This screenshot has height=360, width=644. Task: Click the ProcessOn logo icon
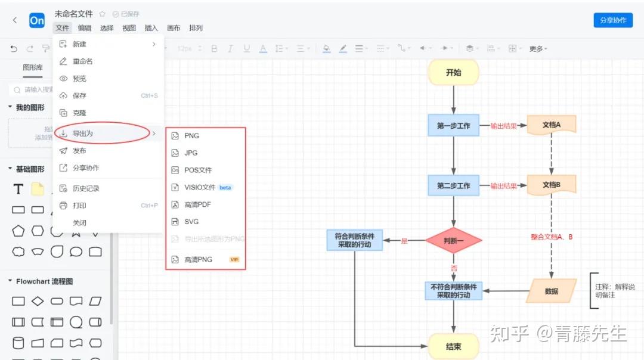point(37,20)
